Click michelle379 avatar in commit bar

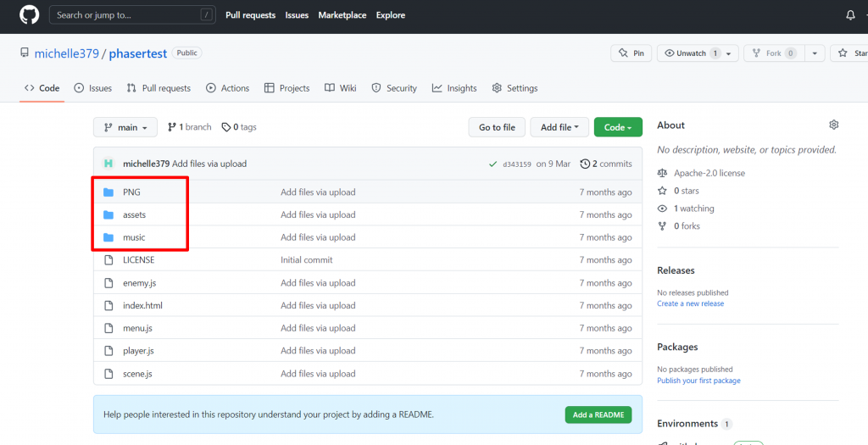[108, 164]
